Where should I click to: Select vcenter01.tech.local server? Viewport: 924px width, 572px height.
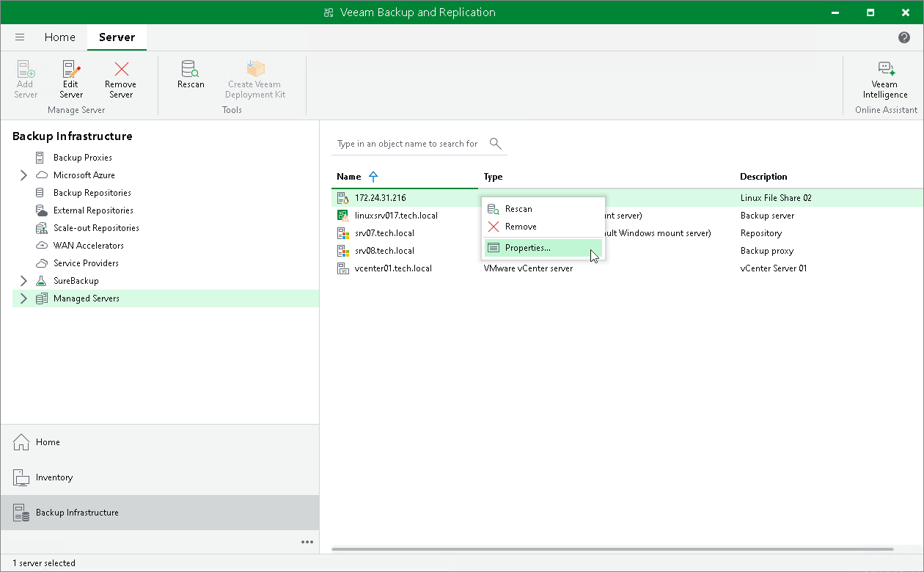click(393, 268)
